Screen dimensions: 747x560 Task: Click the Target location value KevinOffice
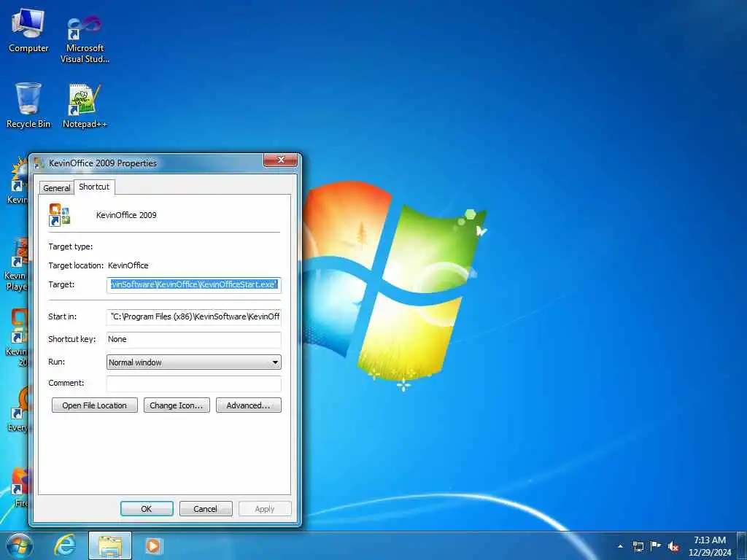(128, 265)
